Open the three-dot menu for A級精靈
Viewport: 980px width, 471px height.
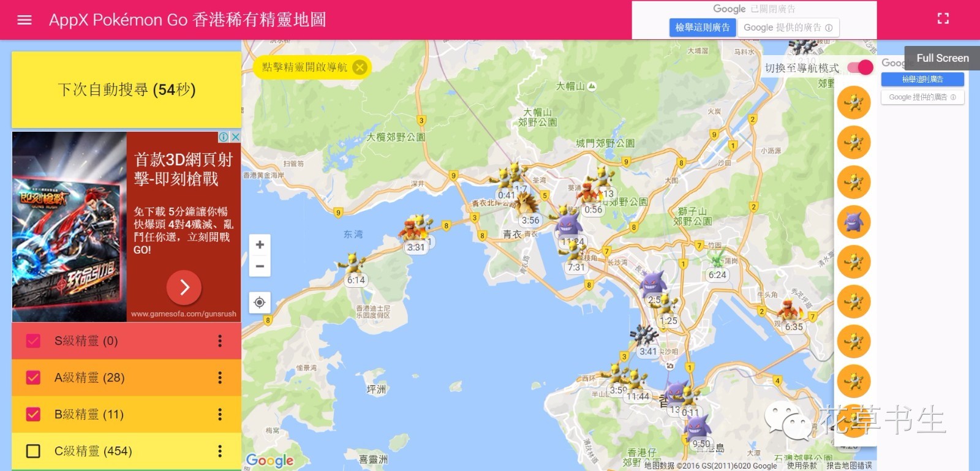pyautogui.click(x=220, y=377)
